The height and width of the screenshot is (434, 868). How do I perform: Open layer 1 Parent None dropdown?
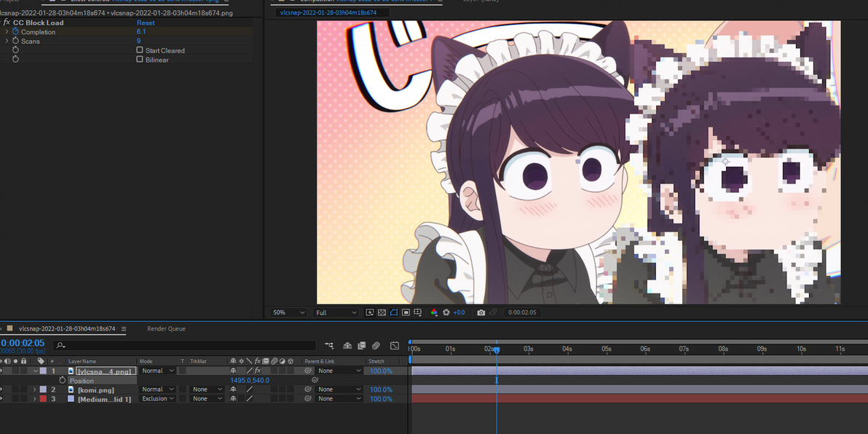click(339, 371)
